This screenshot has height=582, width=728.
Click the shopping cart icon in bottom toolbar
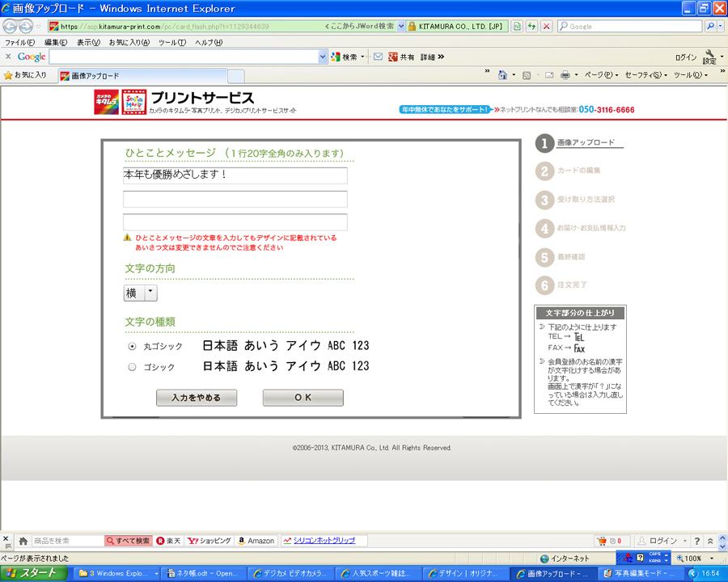(x=601, y=541)
